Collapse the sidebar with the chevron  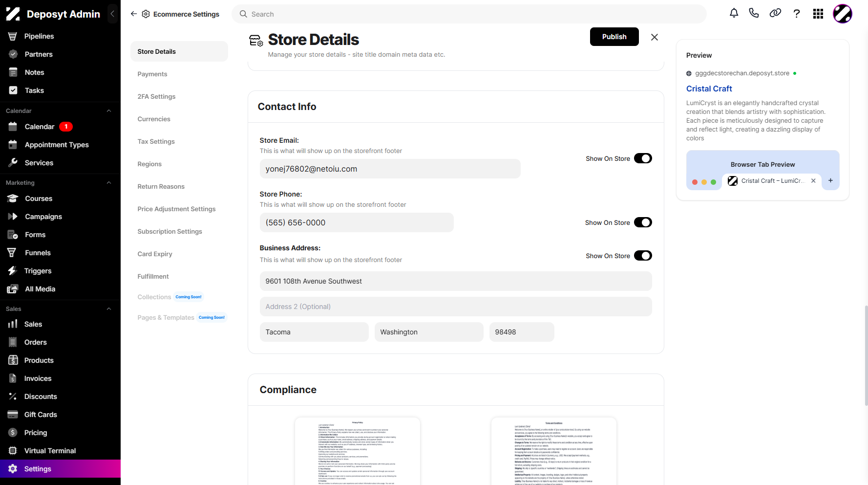pos(112,14)
